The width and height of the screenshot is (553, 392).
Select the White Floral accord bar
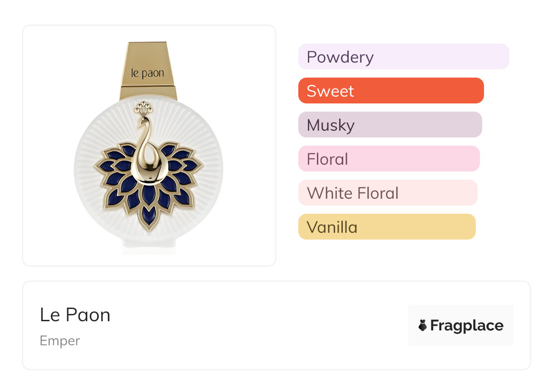point(388,193)
